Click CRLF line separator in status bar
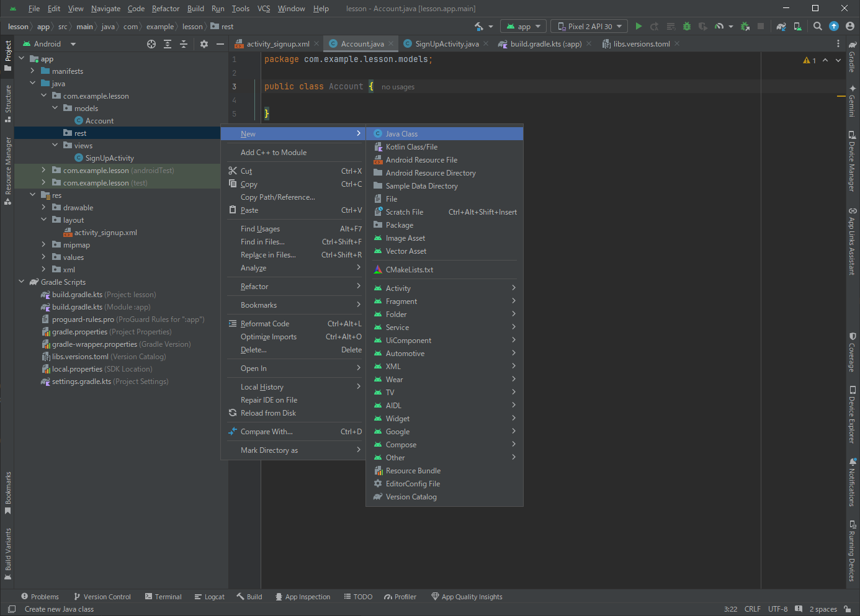Screen dimensions: 860x616 [x=752, y=609]
